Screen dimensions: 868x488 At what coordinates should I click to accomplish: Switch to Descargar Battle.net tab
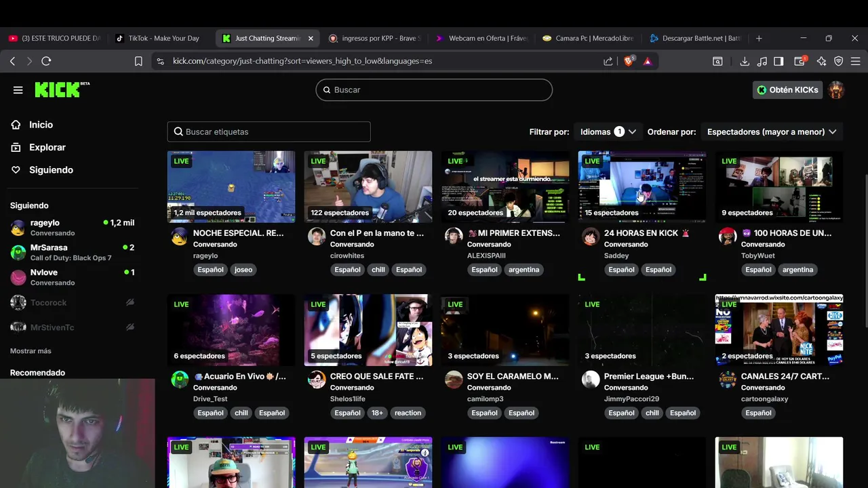coord(695,39)
